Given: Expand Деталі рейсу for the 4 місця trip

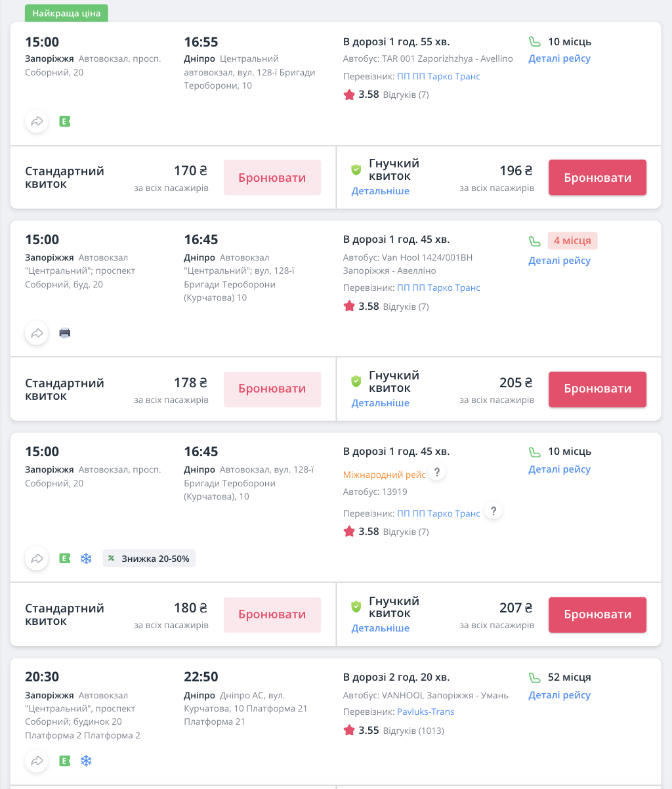Looking at the screenshot, I should 559,261.
